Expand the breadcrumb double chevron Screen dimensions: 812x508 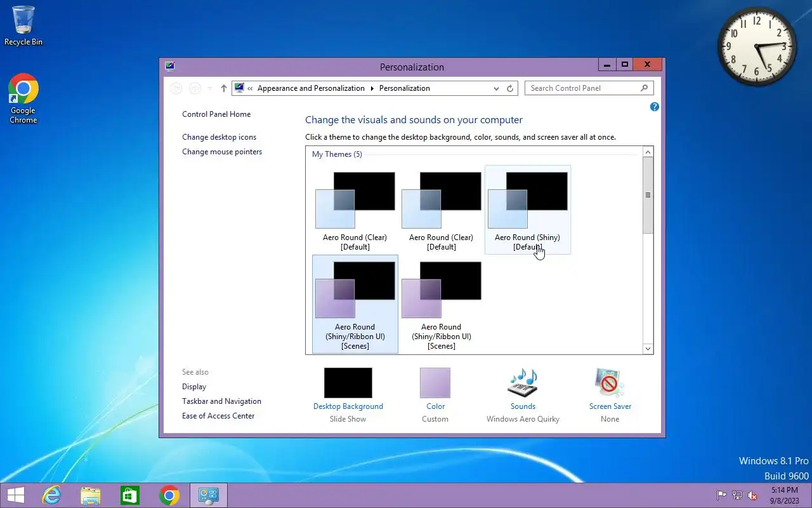pyautogui.click(x=251, y=88)
